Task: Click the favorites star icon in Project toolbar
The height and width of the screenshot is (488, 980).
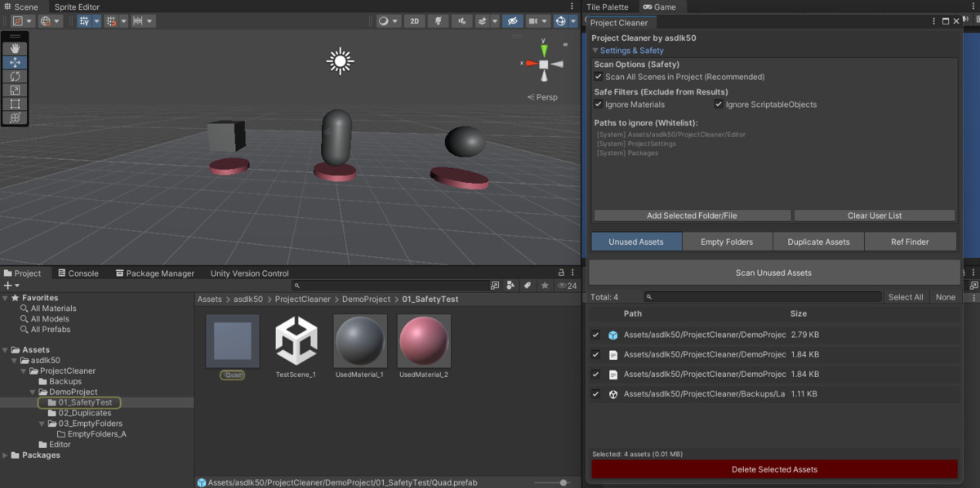Action: click(x=543, y=286)
